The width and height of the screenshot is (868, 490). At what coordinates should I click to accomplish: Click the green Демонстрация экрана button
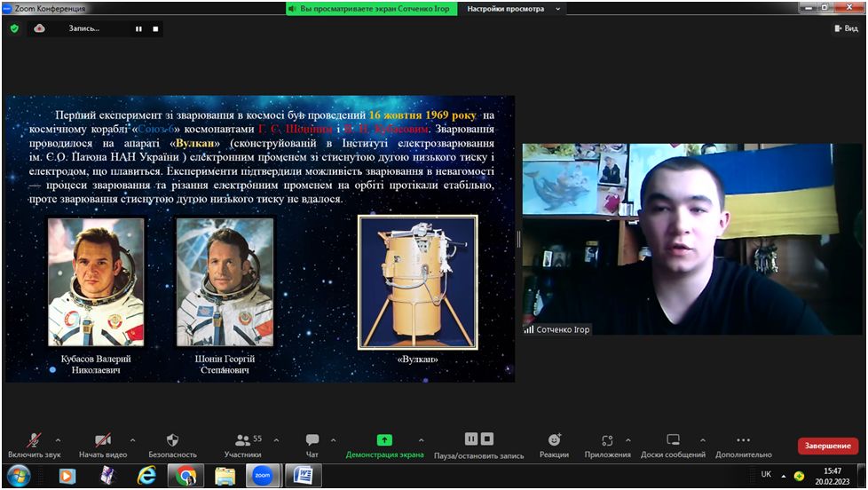point(384,445)
